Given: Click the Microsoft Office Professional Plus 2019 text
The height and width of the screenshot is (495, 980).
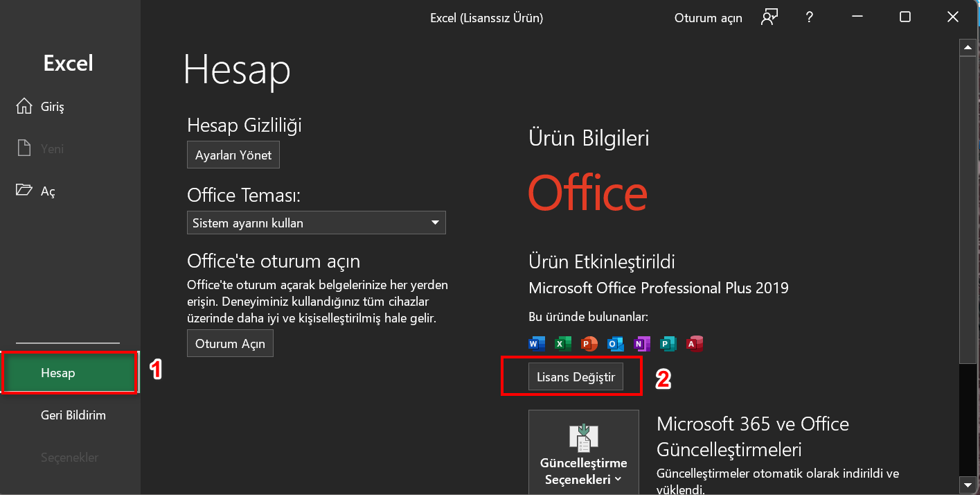Looking at the screenshot, I should [x=659, y=288].
